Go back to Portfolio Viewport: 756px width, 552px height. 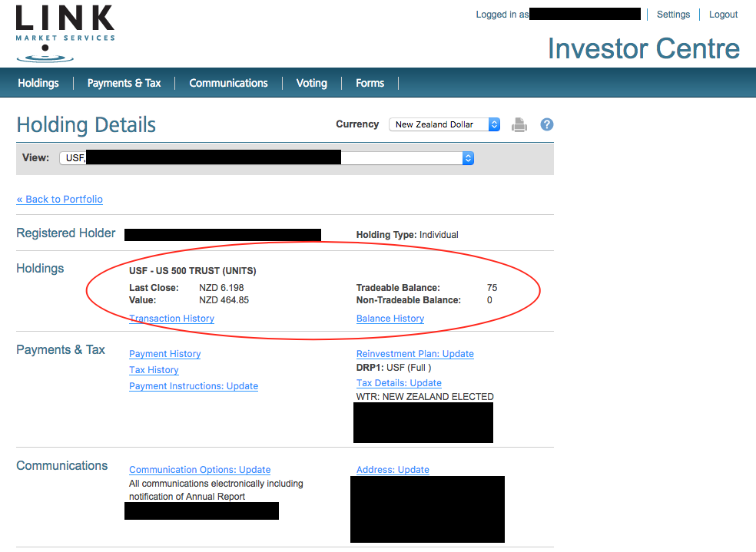click(x=60, y=200)
